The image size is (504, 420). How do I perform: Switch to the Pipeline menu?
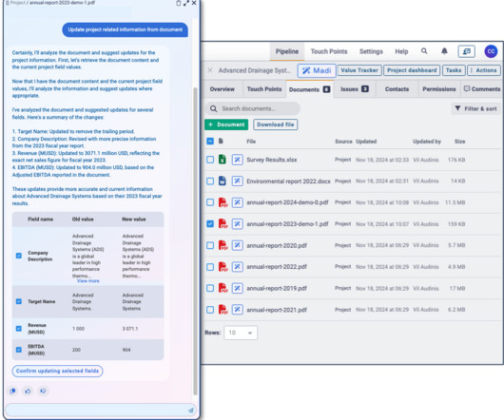click(x=287, y=51)
